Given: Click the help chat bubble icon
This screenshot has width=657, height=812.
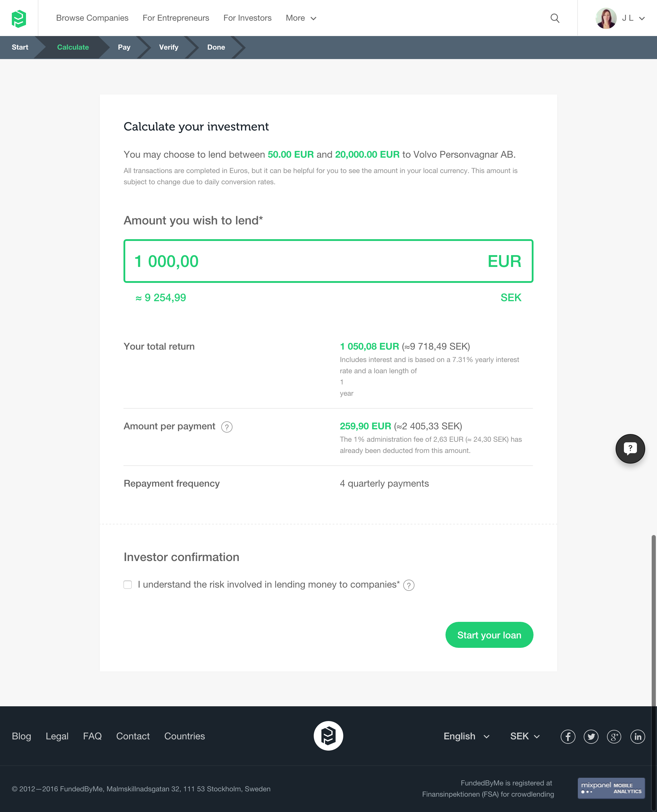Looking at the screenshot, I should 630,449.
